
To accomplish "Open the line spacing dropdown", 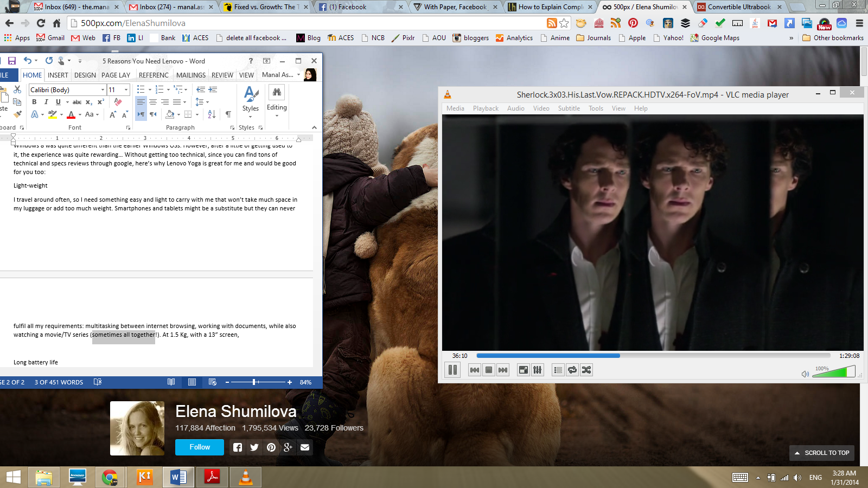I will [202, 102].
